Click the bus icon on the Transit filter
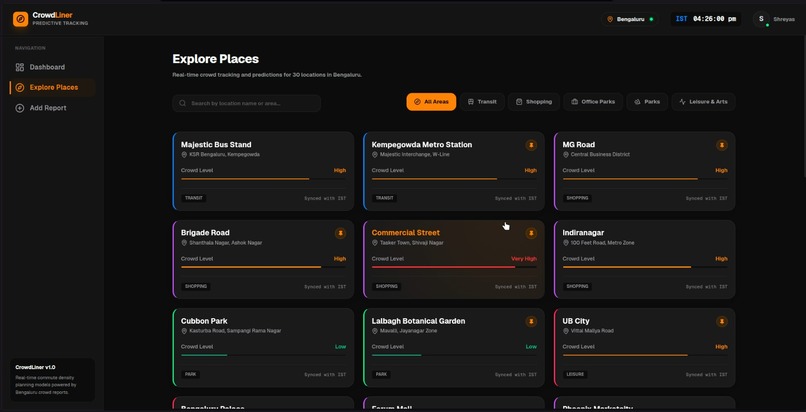 click(470, 102)
